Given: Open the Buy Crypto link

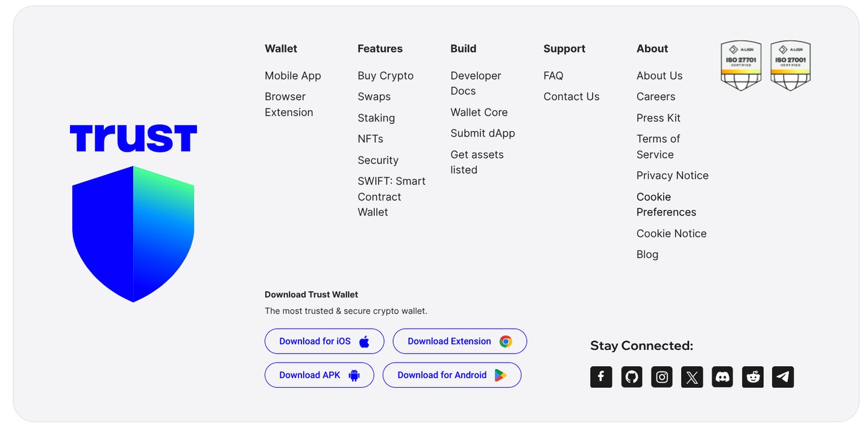Looking at the screenshot, I should 385,76.
